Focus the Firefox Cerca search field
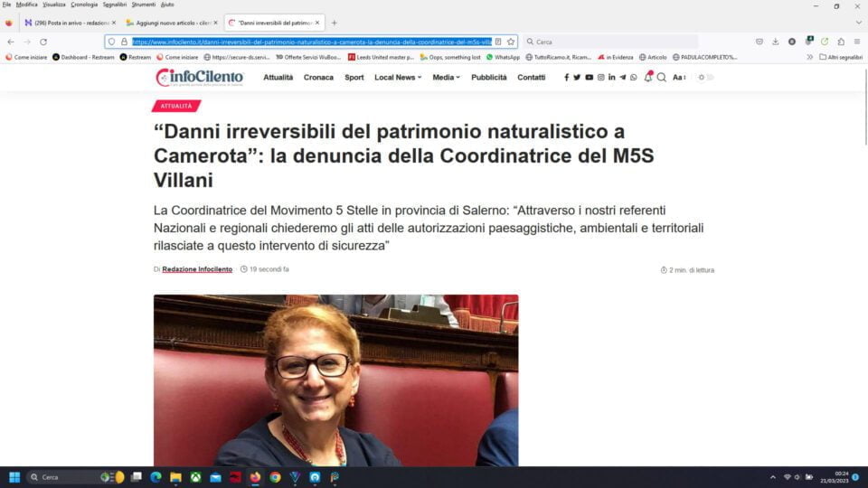 pyautogui.click(x=610, y=42)
